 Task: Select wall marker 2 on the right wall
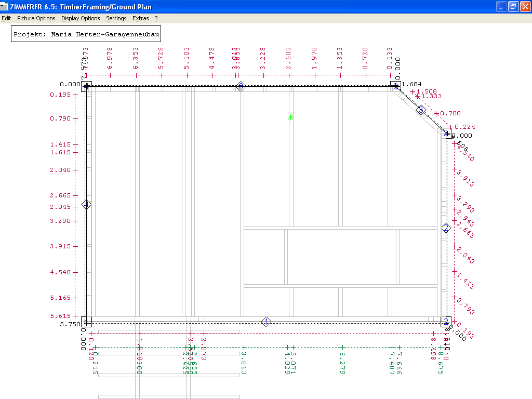(x=446, y=228)
